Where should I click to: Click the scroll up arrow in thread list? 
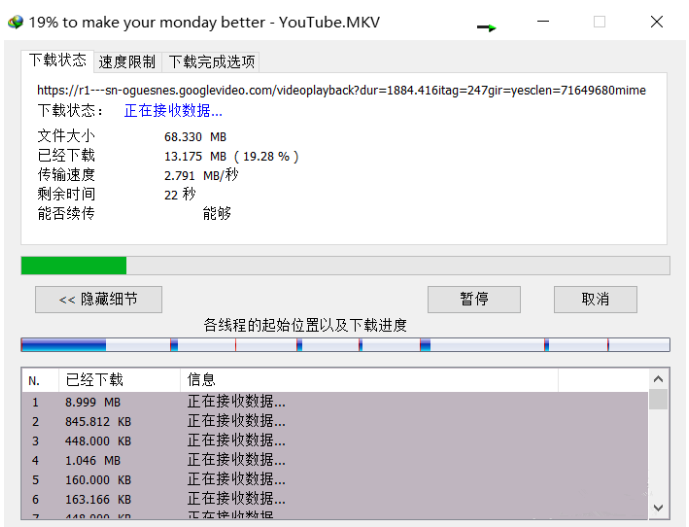click(x=658, y=379)
